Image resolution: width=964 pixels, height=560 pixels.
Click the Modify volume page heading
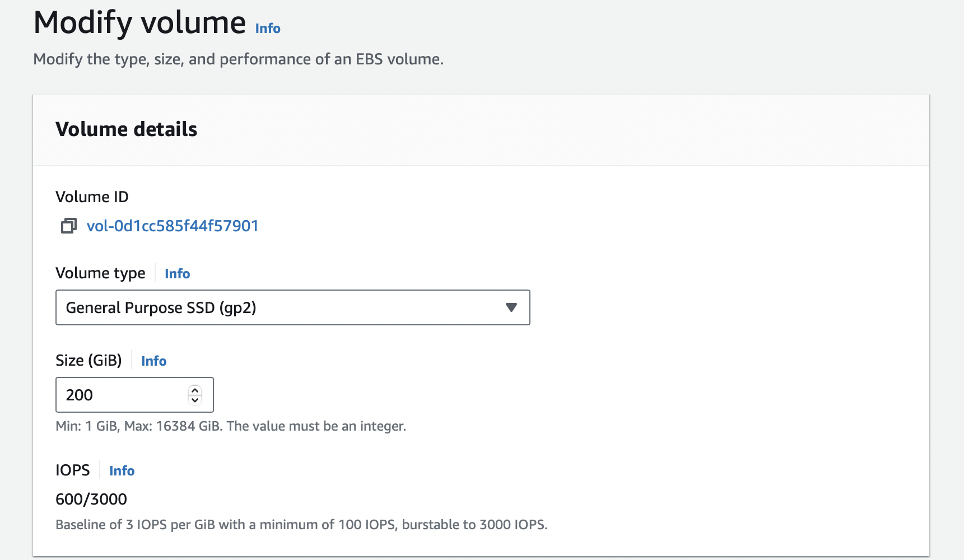pos(139,24)
